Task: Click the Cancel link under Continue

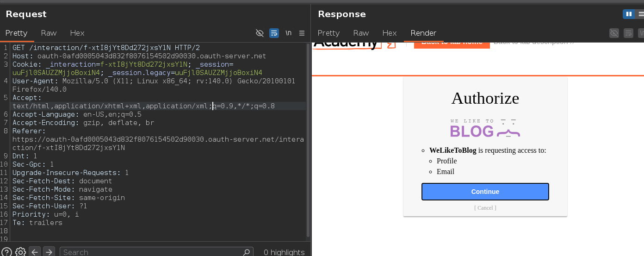Action: (x=485, y=208)
